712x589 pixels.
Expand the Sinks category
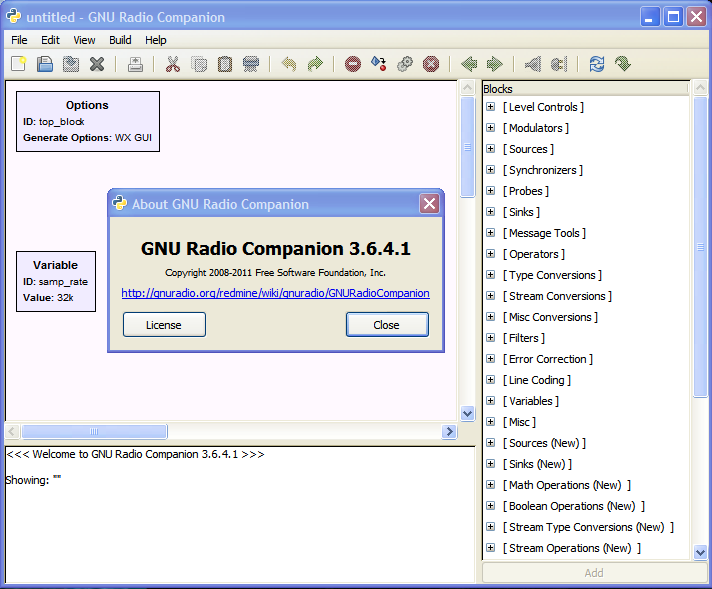[490, 212]
